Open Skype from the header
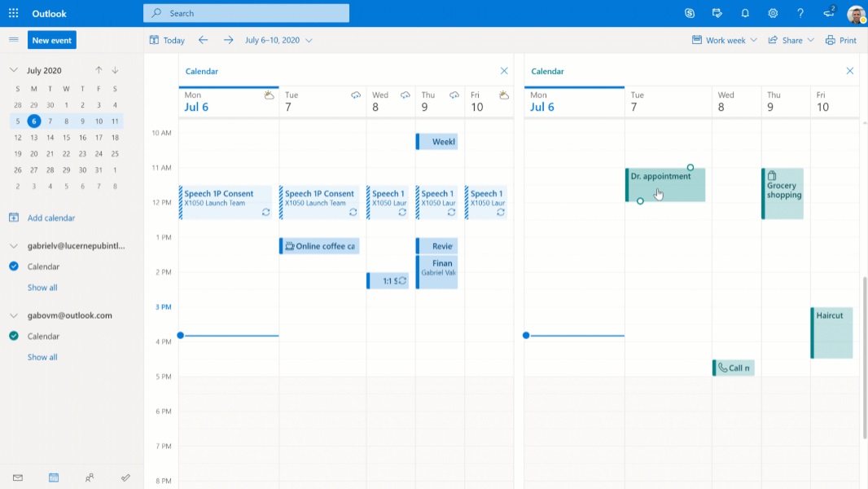This screenshot has width=868, height=489. click(x=689, y=13)
